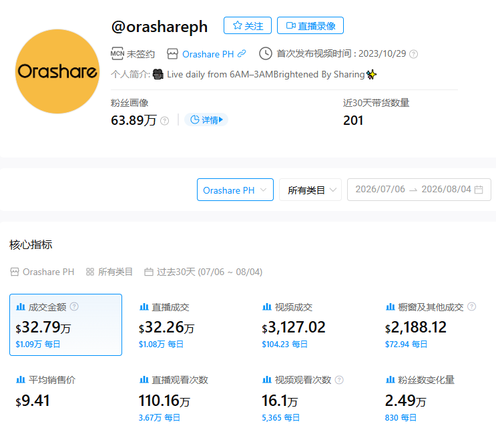Click the bar chart icon before 平均销售价
This screenshot has height=448, width=496.
pyautogui.click(x=21, y=379)
